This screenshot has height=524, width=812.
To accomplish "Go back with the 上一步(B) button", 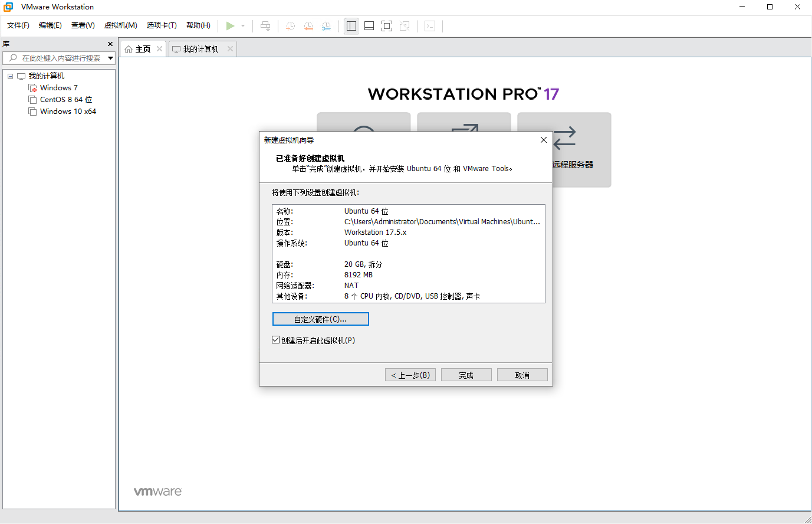I will (x=410, y=375).
